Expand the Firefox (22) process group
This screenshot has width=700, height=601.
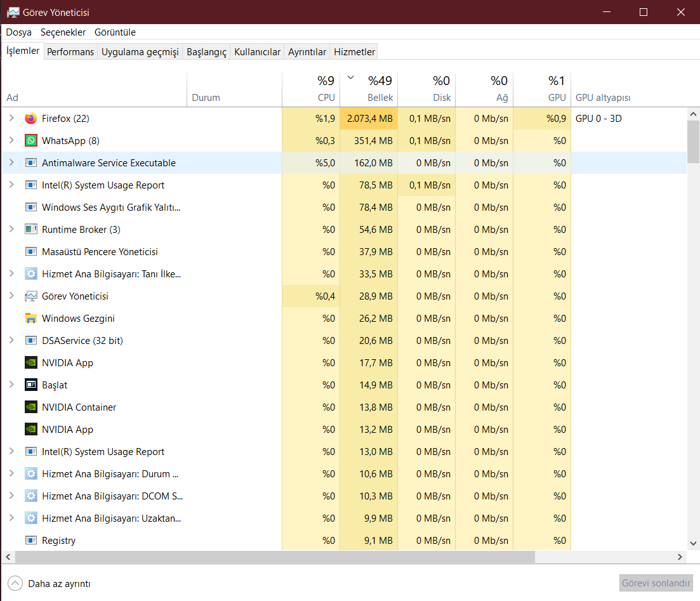point(11,118)
